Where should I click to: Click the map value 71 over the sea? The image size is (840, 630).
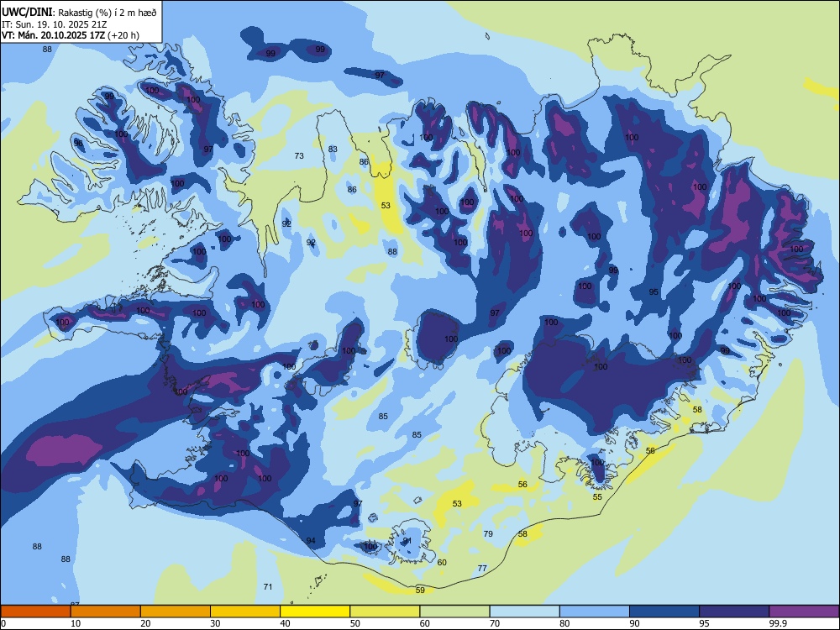[268, 586]
